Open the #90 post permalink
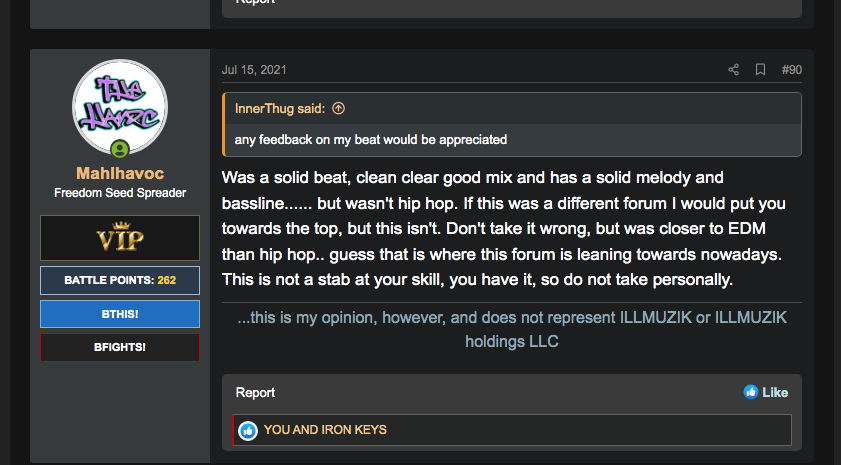841x465 pixels. click(791, 70)
